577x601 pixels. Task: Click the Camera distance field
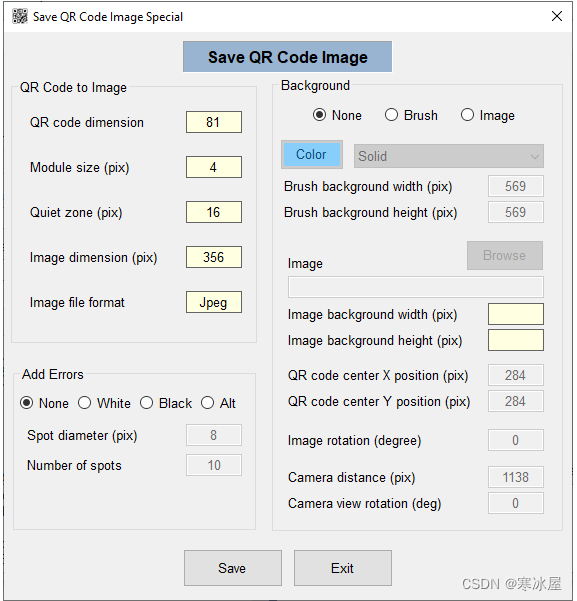tap(516, 477)
